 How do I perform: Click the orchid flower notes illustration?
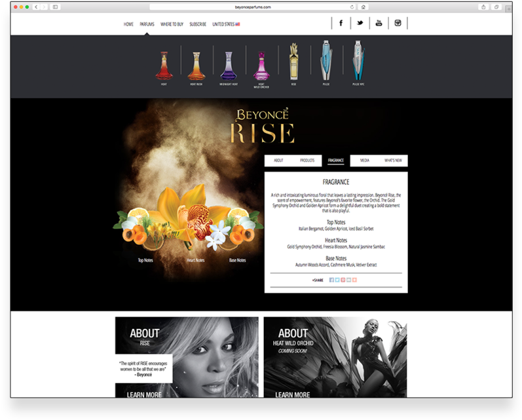click(188, 218)
